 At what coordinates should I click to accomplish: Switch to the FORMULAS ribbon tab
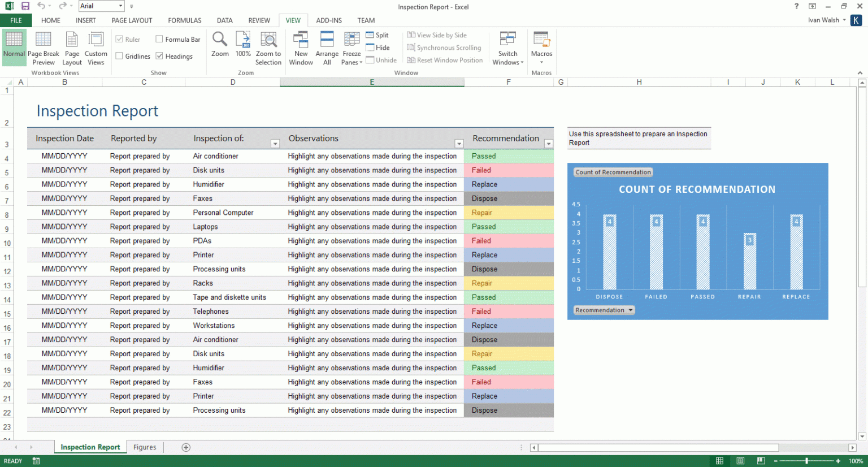pos(184,20)
